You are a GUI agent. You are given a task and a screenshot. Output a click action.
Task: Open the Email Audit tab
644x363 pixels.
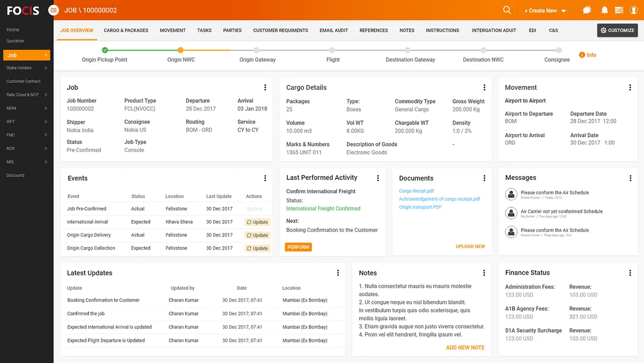pos(334,31)
